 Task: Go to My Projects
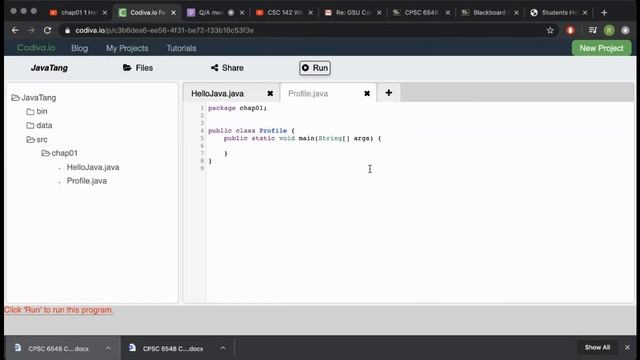pyautogui.click(x=127, y=48)
